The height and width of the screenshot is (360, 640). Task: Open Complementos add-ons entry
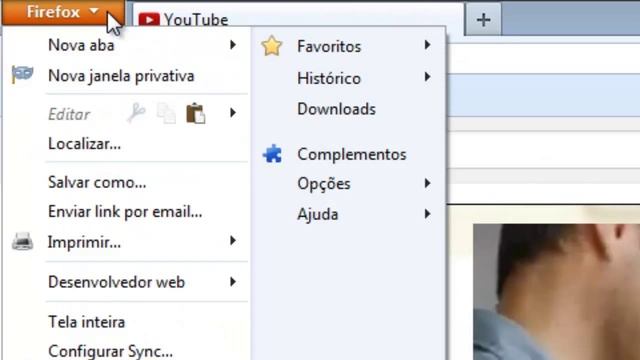[352, 154]
